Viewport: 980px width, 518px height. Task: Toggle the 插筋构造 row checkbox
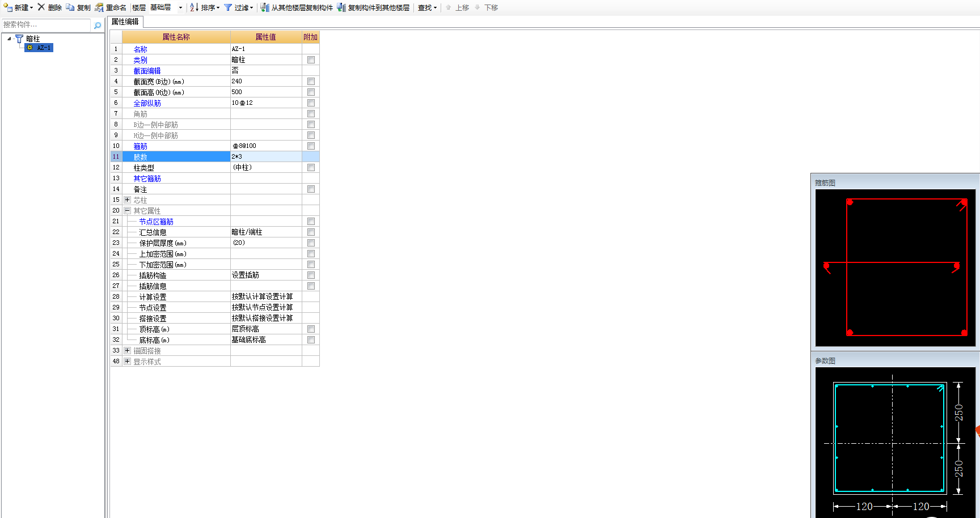311,275
